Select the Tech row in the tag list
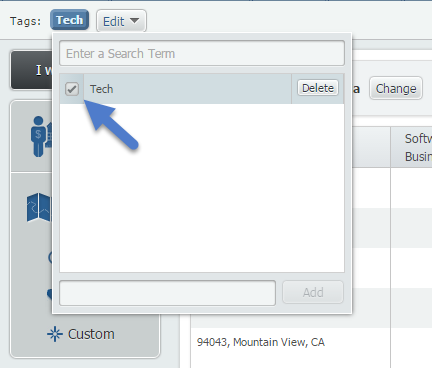The width and height of the screenshot is (432, 368). pyautogui.click(x=187, y=89)
